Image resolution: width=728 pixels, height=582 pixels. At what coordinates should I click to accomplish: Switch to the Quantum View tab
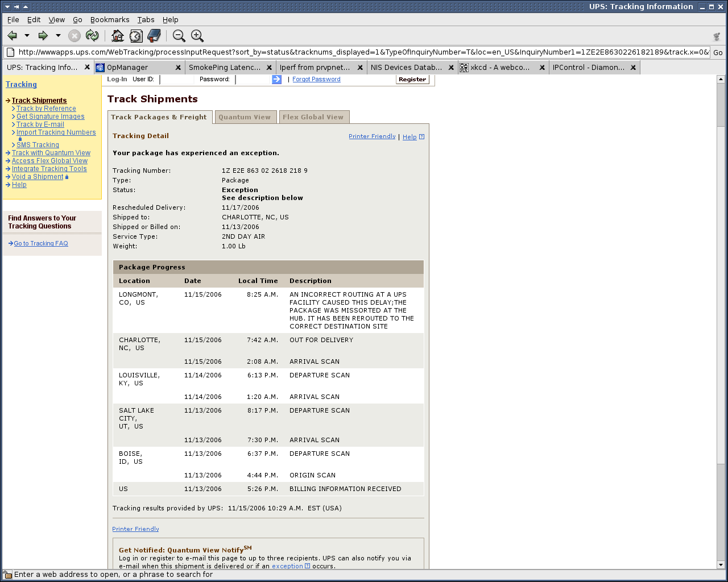point(245,117)
